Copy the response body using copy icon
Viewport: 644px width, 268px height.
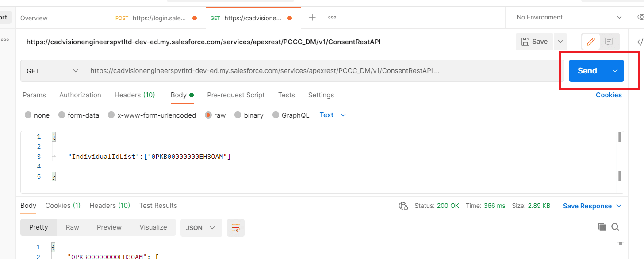click(602, 226)
